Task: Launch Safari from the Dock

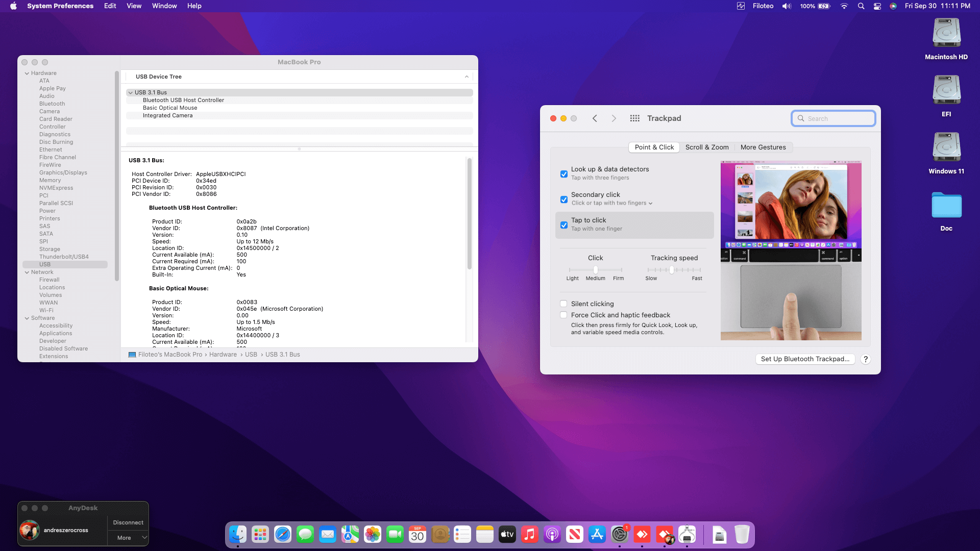Action: (x=283, y=534)
